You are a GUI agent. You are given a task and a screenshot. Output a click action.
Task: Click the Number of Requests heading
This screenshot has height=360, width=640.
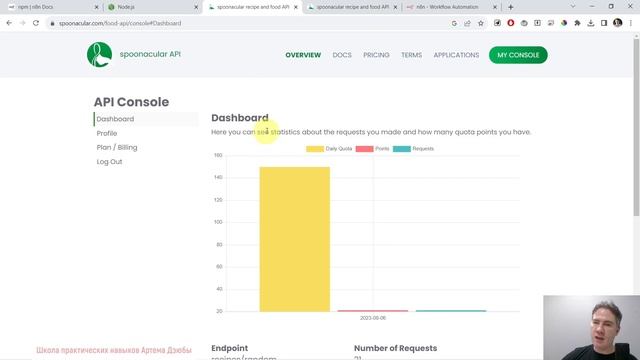click(396, 348)
